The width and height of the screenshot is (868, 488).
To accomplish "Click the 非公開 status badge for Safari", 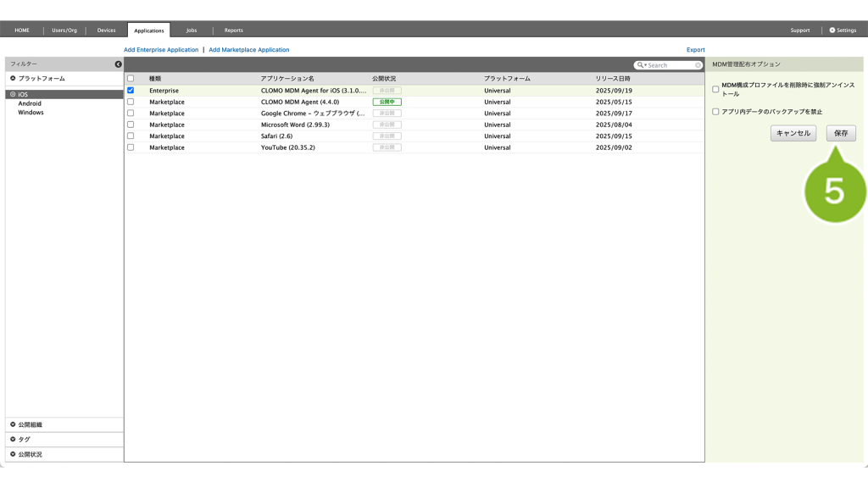I will pyautogui.click(x=387, y=136).
